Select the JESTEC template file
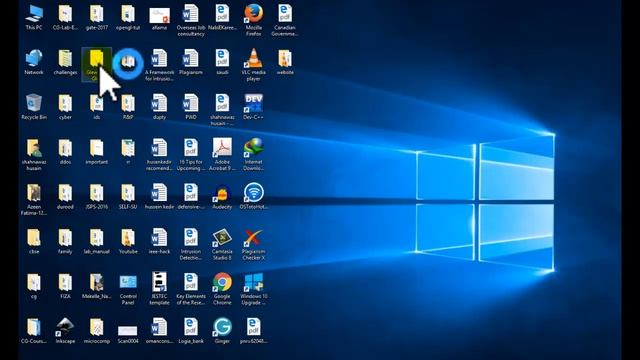Image resolution: width=640 pixels, height=360 pixels. pos(160,289)
